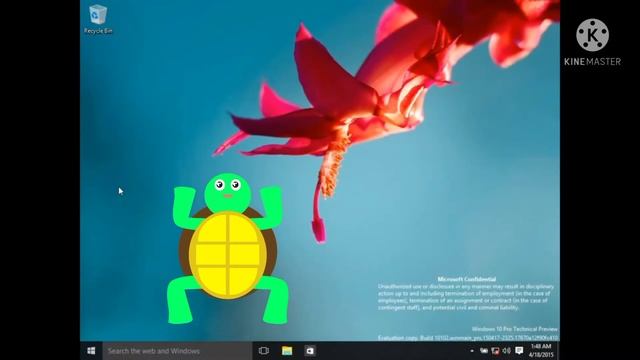Open the volume speaker tray icon
Image resolution: width=640 pixels, height=360 pixels.
pos(507,351)
